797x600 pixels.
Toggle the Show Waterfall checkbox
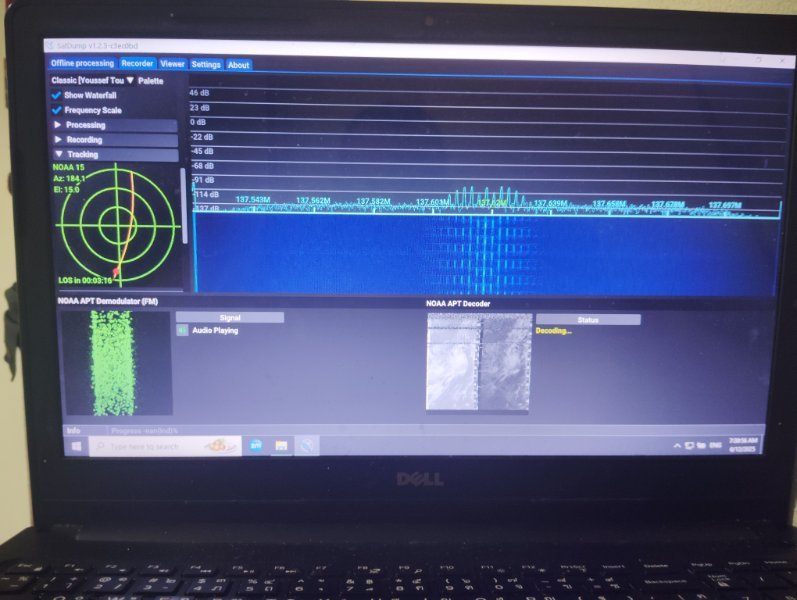pos(56,95)
